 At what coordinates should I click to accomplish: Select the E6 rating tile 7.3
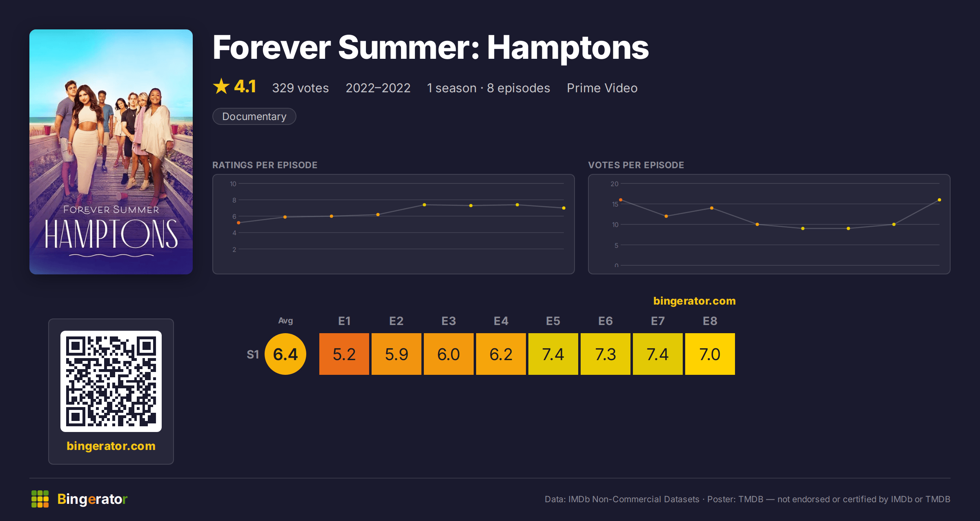pyautogui.click(x=606, y=354)
